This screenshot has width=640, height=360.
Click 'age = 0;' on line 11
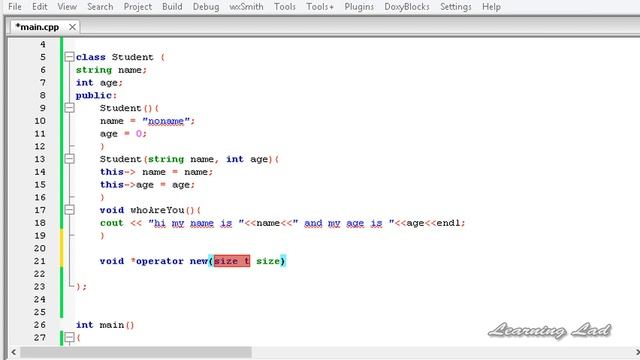click(x=123, y=133)
